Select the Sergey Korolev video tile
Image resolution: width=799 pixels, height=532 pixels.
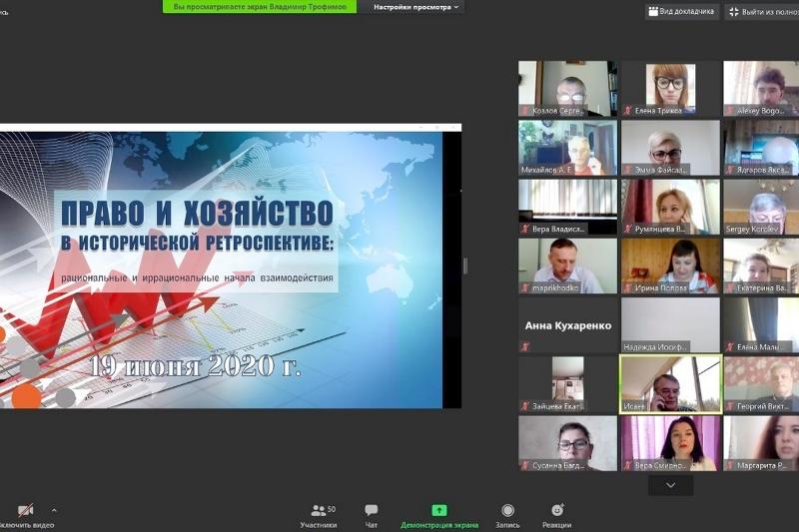(760, 207)
